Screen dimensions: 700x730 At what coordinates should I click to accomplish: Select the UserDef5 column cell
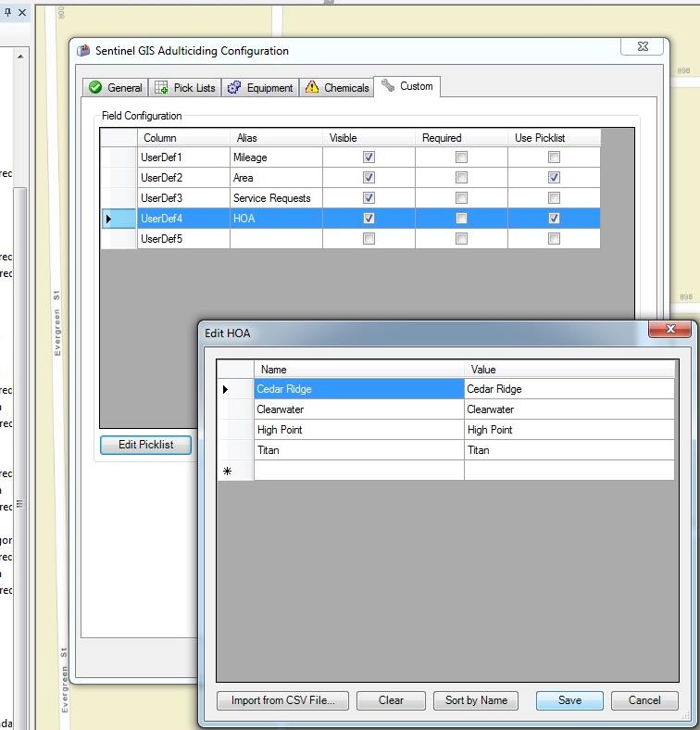pos(183,239)
